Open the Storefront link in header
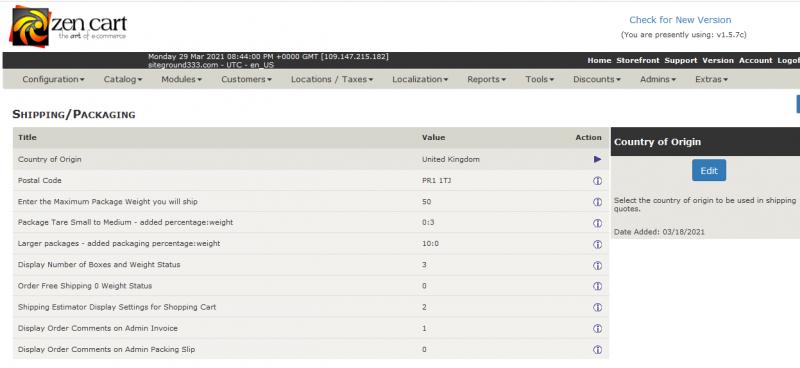Screen dimensions: 800x368 [x=638, y=60]
